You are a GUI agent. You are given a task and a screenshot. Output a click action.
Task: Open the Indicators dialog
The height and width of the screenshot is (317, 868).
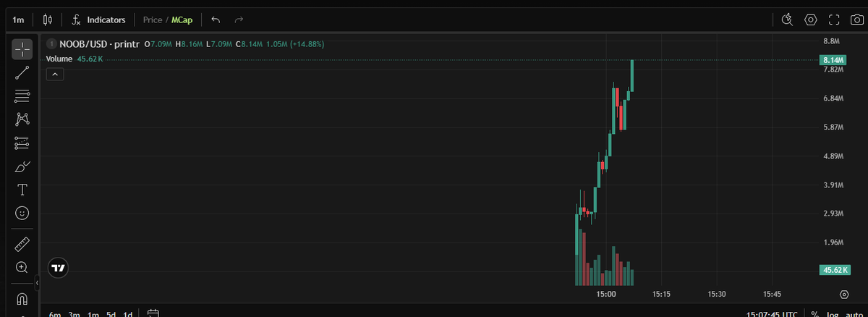pyautogui.click(x=98, y=20)
